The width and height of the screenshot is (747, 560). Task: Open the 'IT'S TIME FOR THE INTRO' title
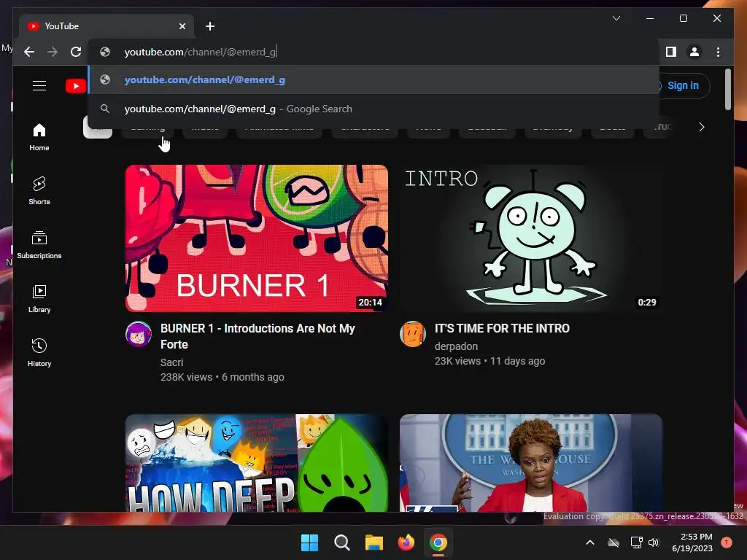(502, 329)
